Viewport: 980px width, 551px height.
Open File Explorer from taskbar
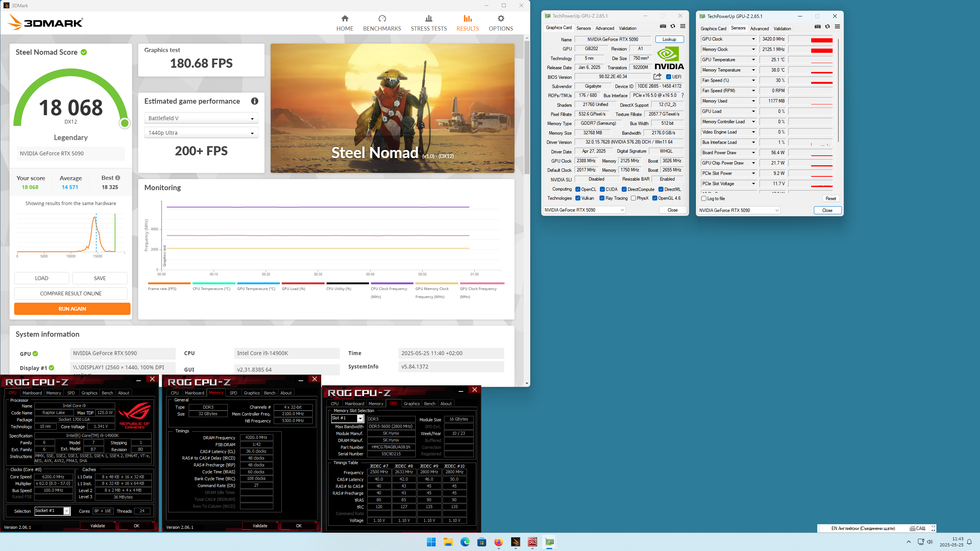coord(448,542)
